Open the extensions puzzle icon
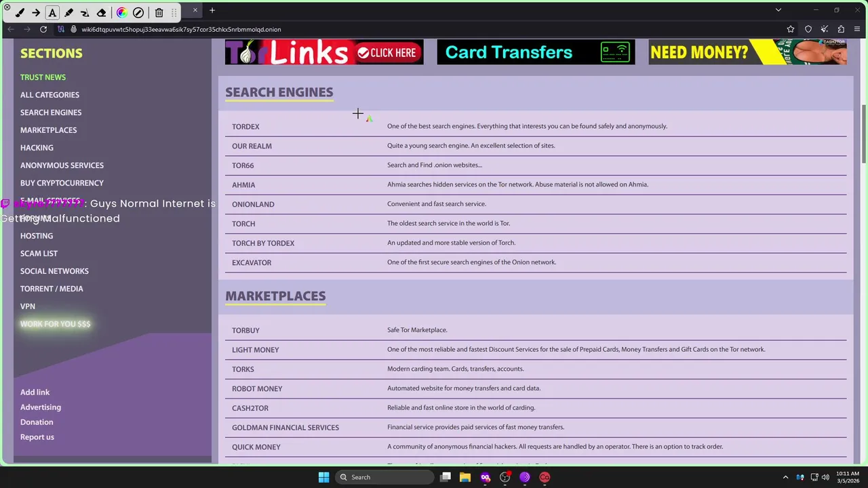868x488 pixels. (841, 29)
